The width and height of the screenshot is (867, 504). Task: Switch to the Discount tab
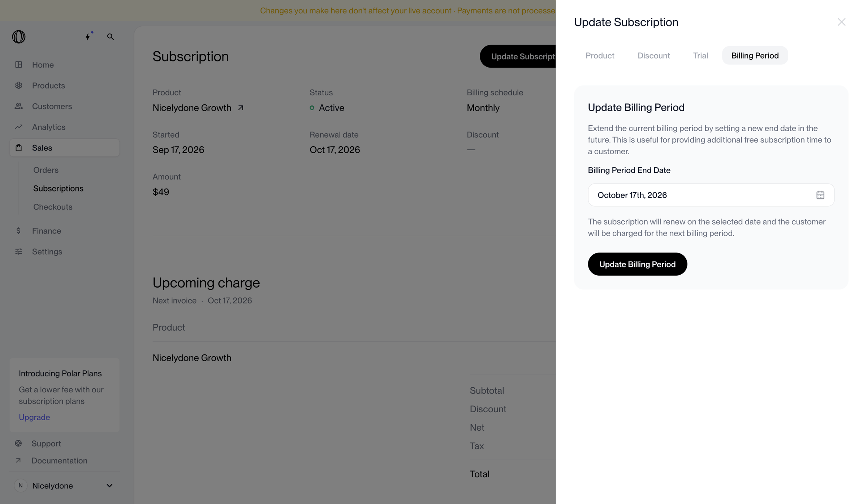[654, 56]
